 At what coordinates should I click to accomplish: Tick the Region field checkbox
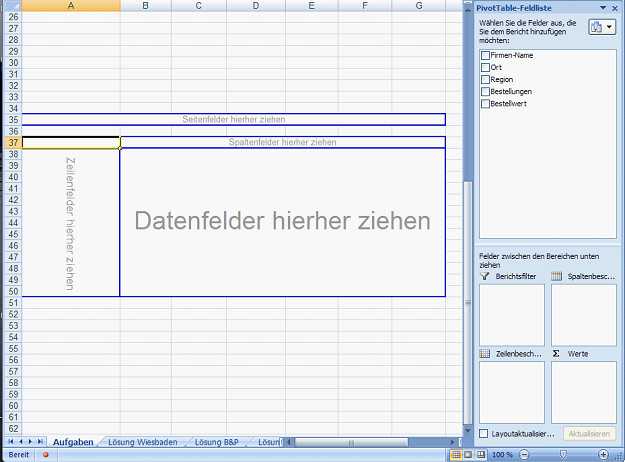[486, 79]
